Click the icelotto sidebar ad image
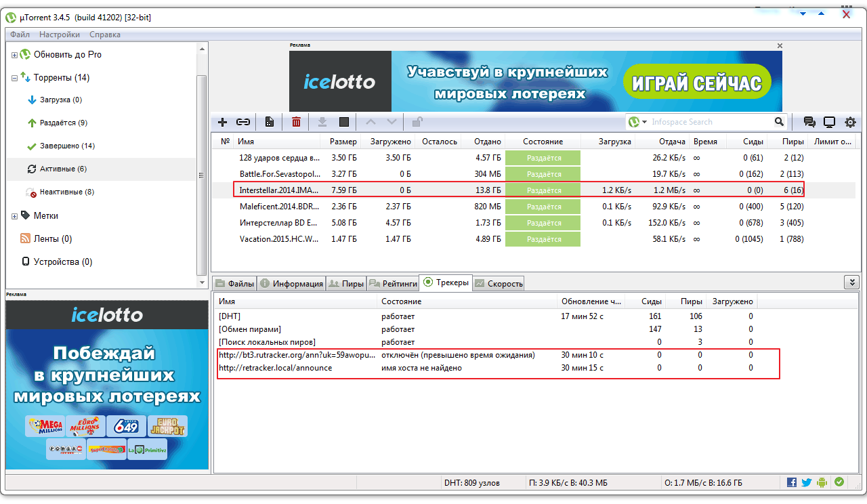 point(107,385)
